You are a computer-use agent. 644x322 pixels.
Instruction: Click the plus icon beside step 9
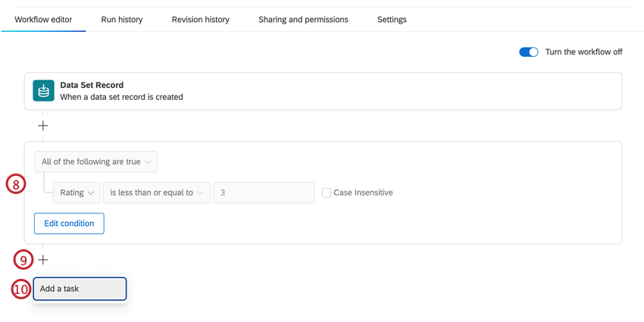click(43, 260)
